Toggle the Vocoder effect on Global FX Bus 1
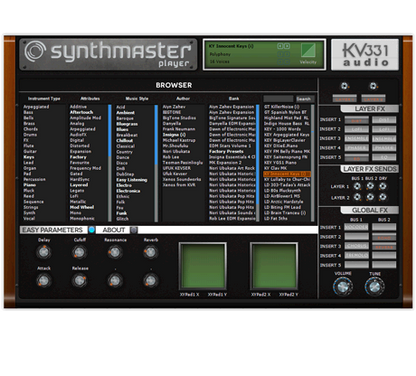The height and width of the screenshot is (376, 416). (356, 227)
